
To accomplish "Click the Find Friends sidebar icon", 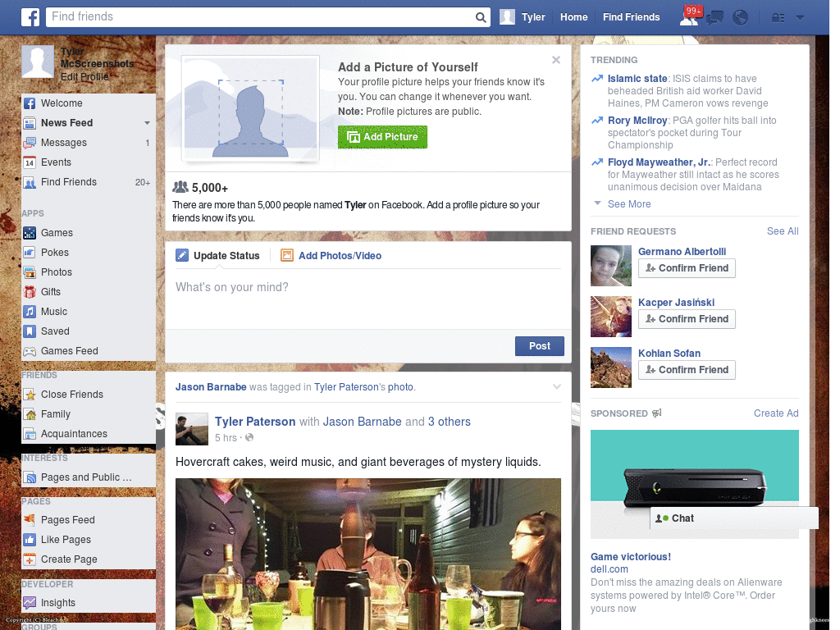I will (30, 182).
